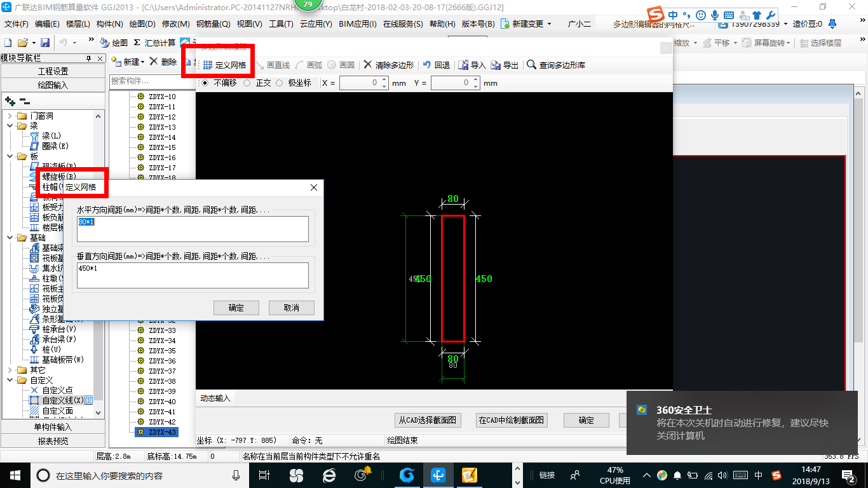Open the 单构件输入 navigation section

click(x=53, y=427)
